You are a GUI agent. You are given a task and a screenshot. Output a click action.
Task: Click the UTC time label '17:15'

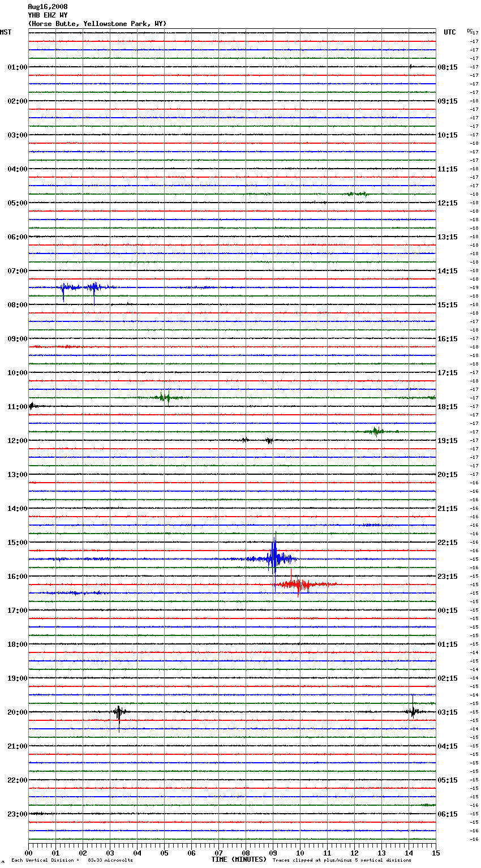[448, 373]
